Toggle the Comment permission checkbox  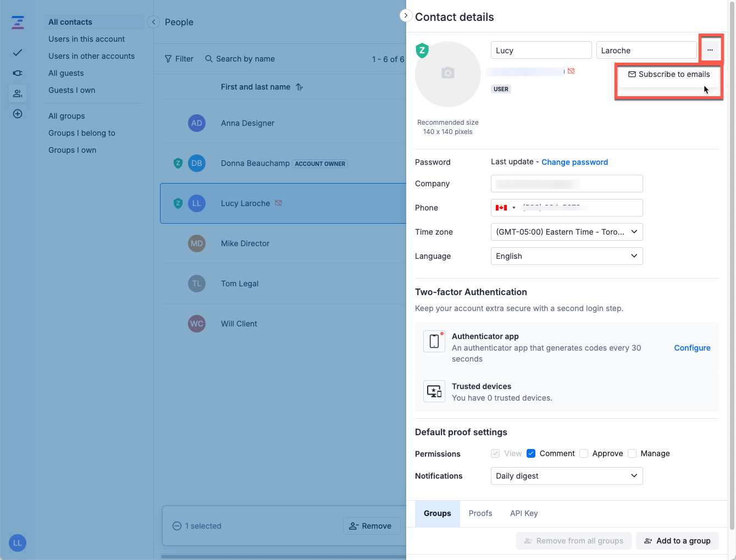coord(531,453)
